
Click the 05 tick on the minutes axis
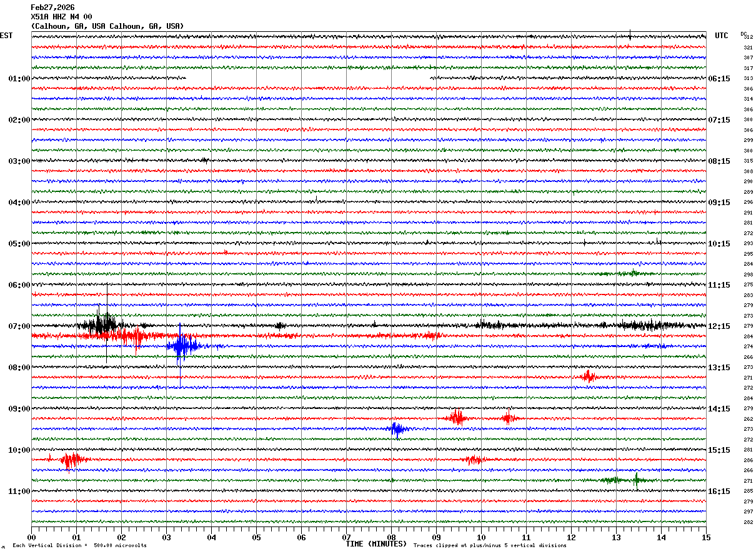tap(256, 537)
